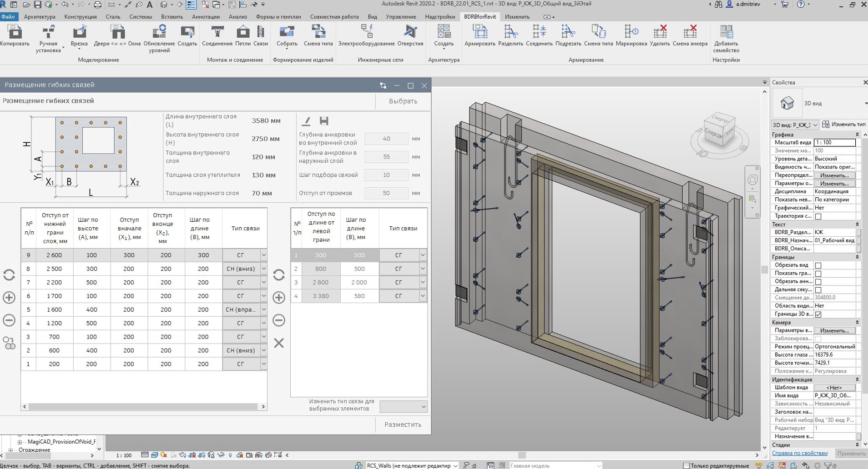868x469 pixels.
Task: Enable the Обрезать вид checkbox
Action: click(818, 265)
